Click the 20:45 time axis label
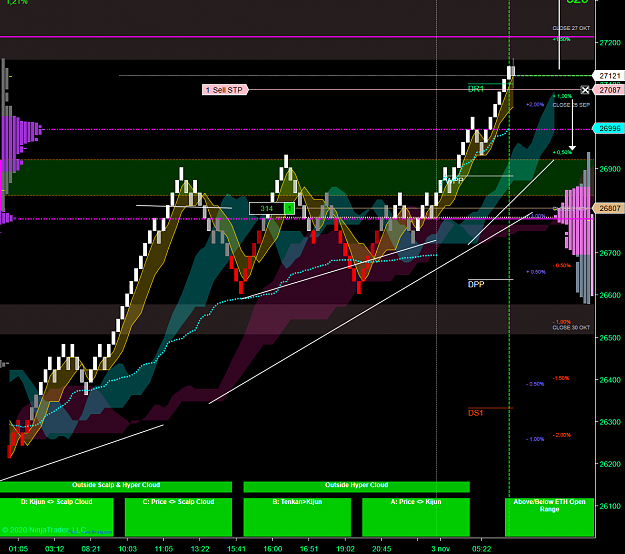Screen dimensions: 625x554 (x=381, y=549)
